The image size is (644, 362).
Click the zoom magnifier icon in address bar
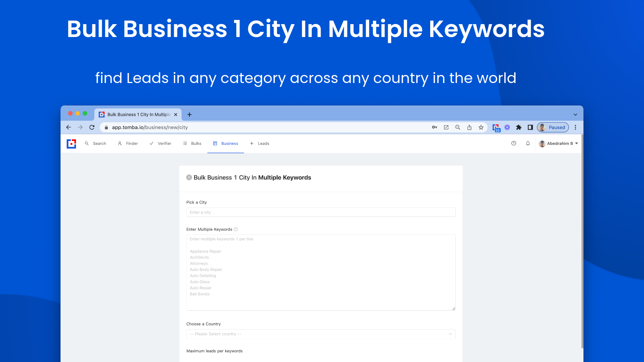pyautogui.click(x=458, y=127)
